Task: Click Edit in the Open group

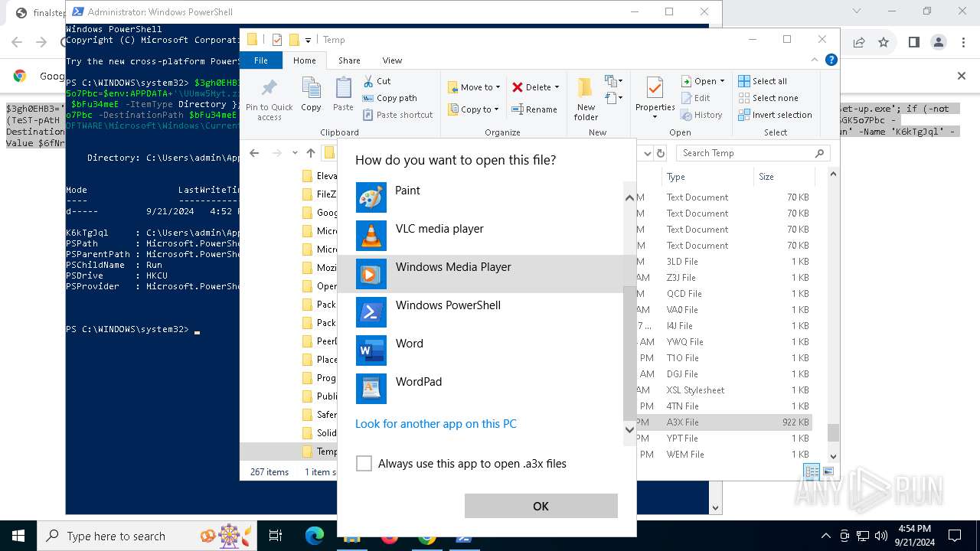Action: [x=695, y=98]
